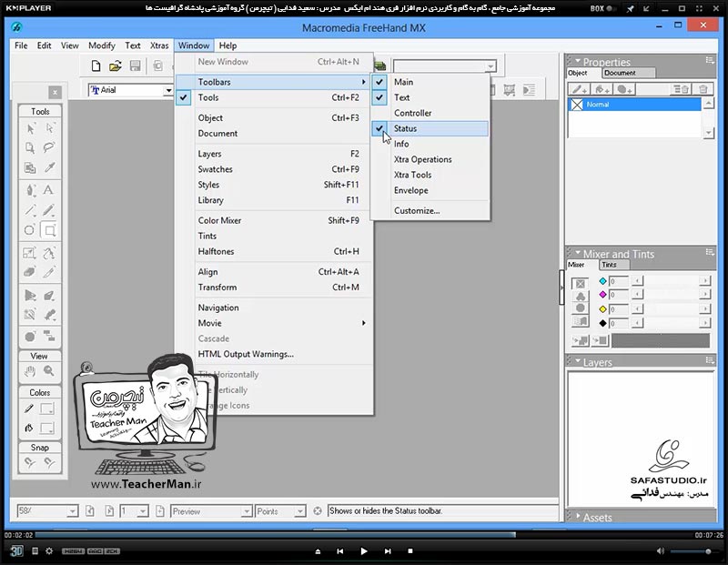
Task: Click the Save diskette icon
Action: pyautogui.click(x=135, y=66)
